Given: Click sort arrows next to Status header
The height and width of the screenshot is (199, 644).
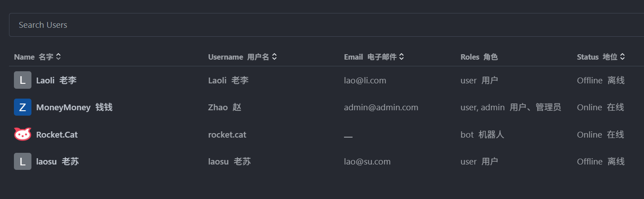Looking at the screenshot, I should [x=622, y=57].
